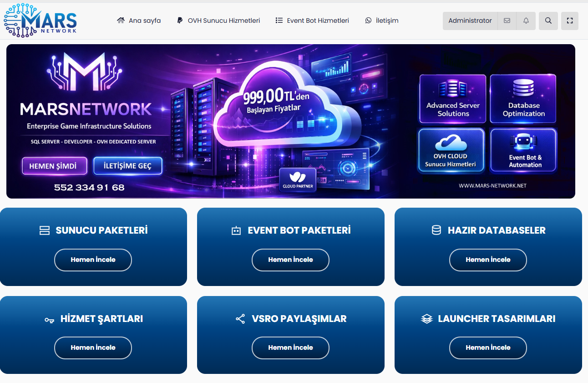Click Hemen İncele under Launcher Tasarımları
Screen dimensions: 588x383
(x=488, y=348)
